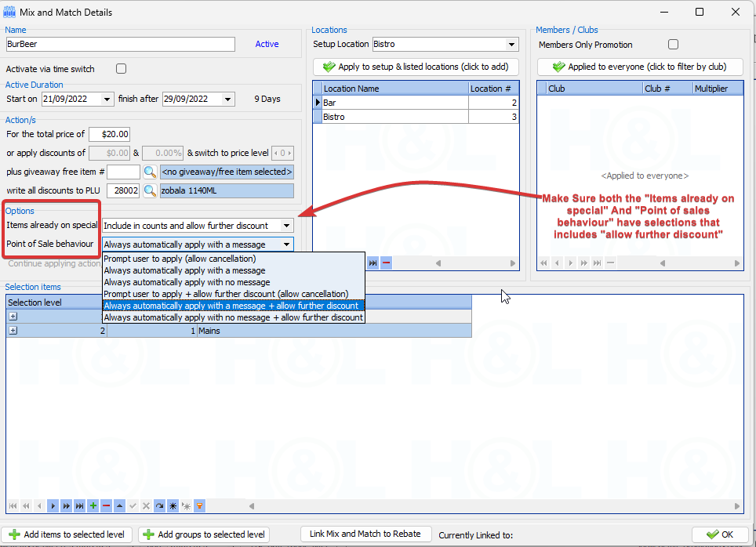756x547 pixels.
Task: Click the up-triangle edit icon in Selection items navigator
Action: click(x=119, y=506)
